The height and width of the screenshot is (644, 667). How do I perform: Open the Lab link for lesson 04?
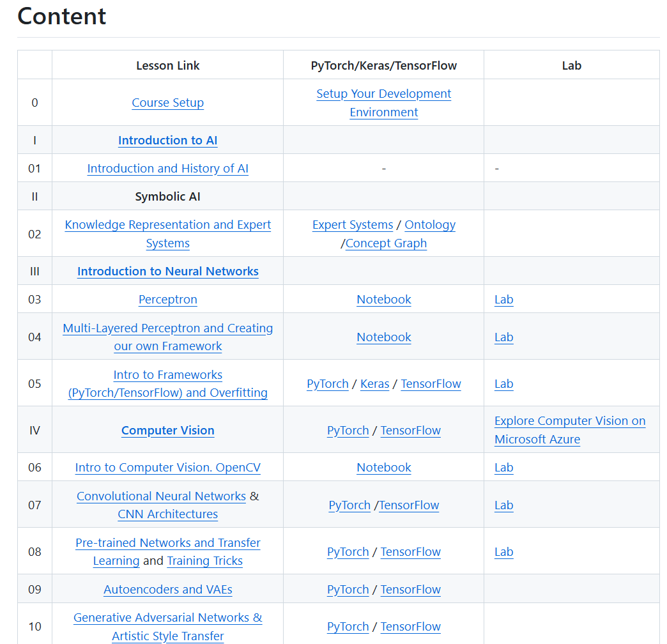(503, 337)
